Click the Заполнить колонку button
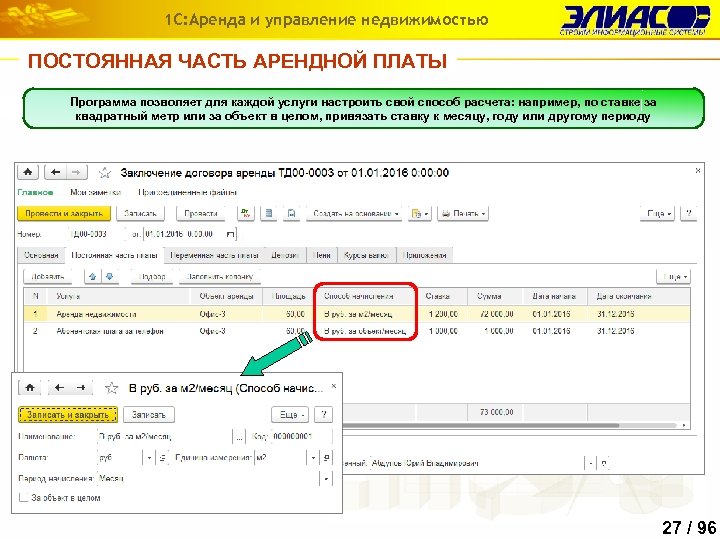 pyautogui.click(x=219, y=276)
